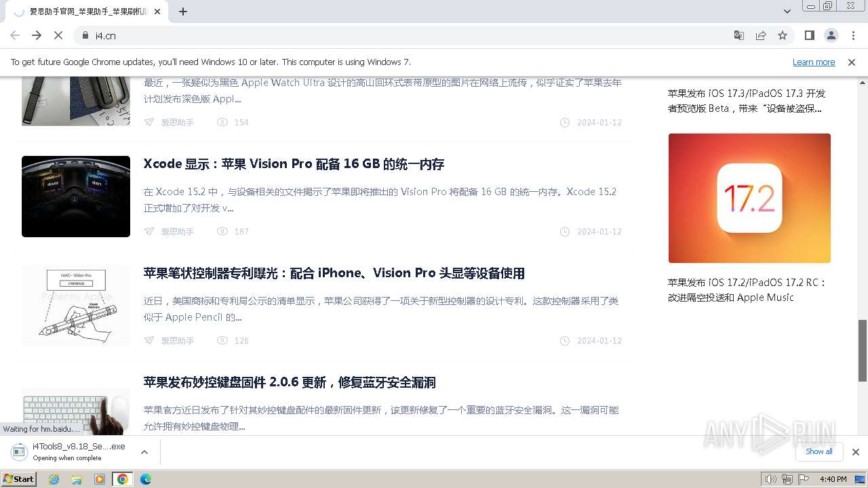Click the browser back arrow
Screen dimensions: 868x488
tap(15, 35)
